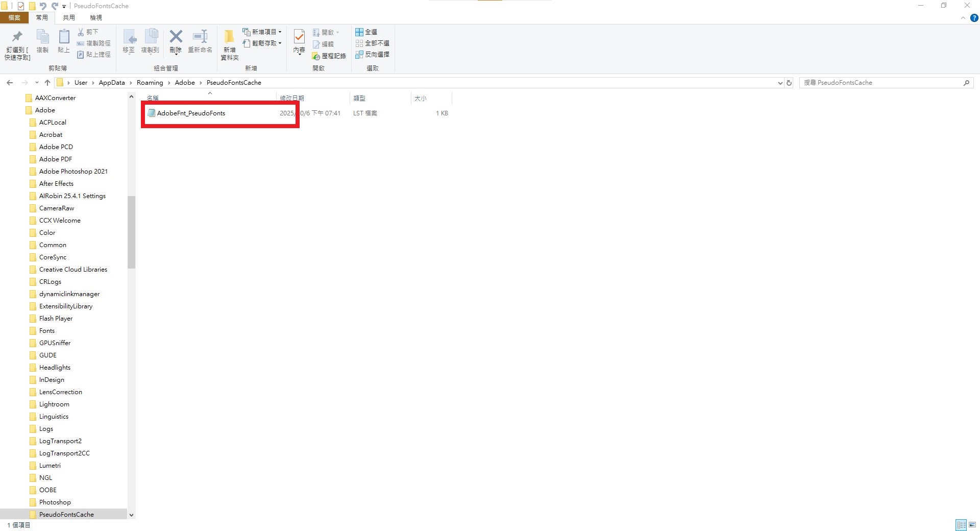Click the Roaming breadcrumb segment

click(x=150, y=83)
